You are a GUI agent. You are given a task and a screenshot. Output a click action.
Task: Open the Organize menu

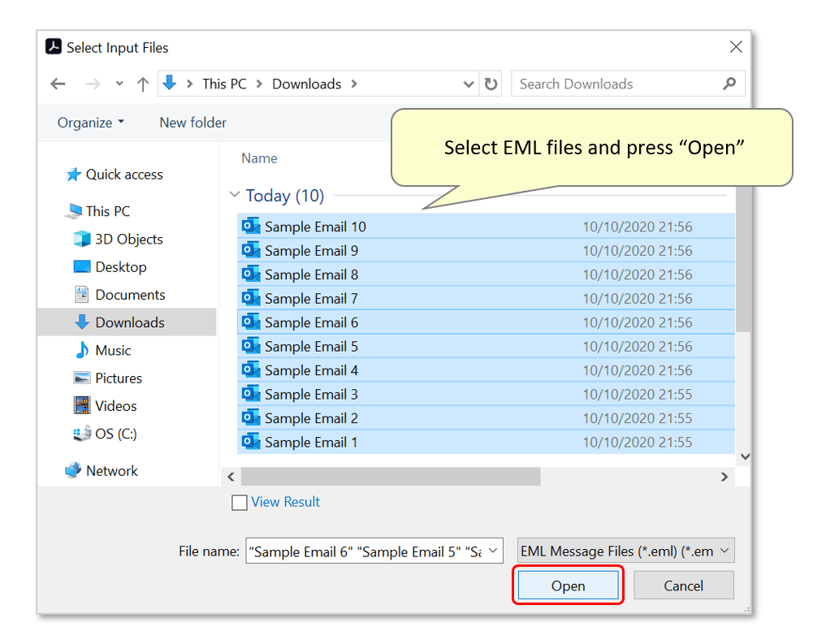tap(91, 123)
